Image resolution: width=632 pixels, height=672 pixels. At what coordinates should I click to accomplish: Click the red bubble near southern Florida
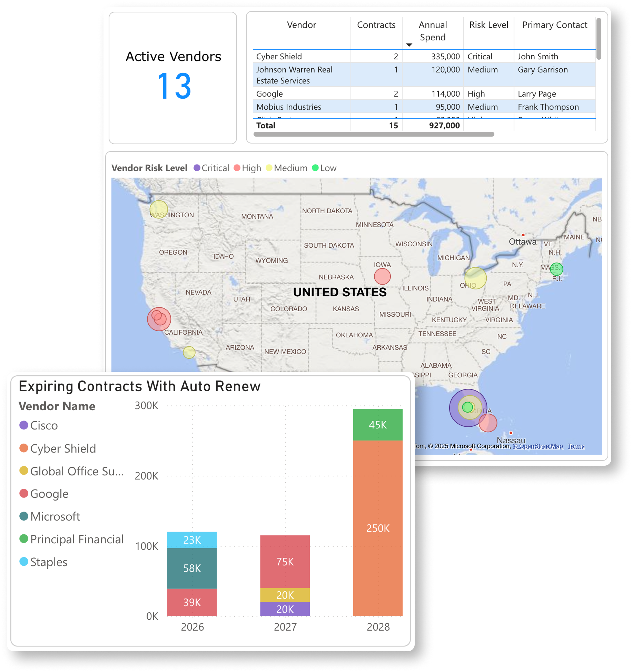pyautogui.click(x=488, y=423)
